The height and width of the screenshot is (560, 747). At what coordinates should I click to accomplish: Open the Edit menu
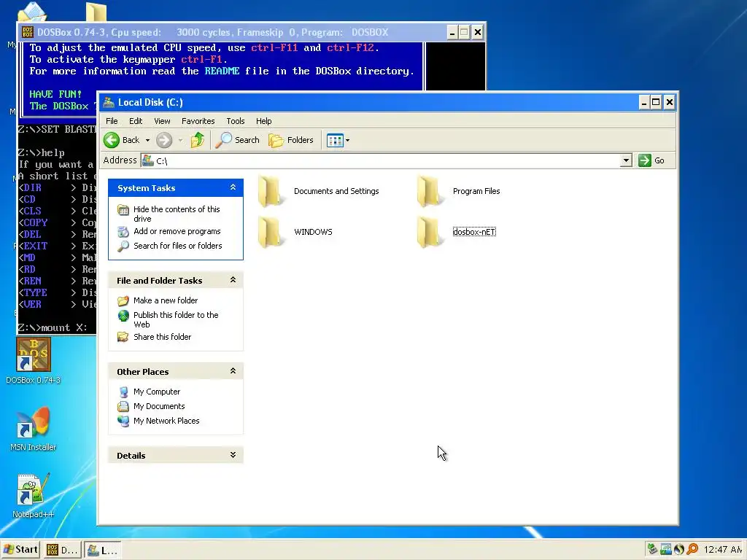(136, 121)
